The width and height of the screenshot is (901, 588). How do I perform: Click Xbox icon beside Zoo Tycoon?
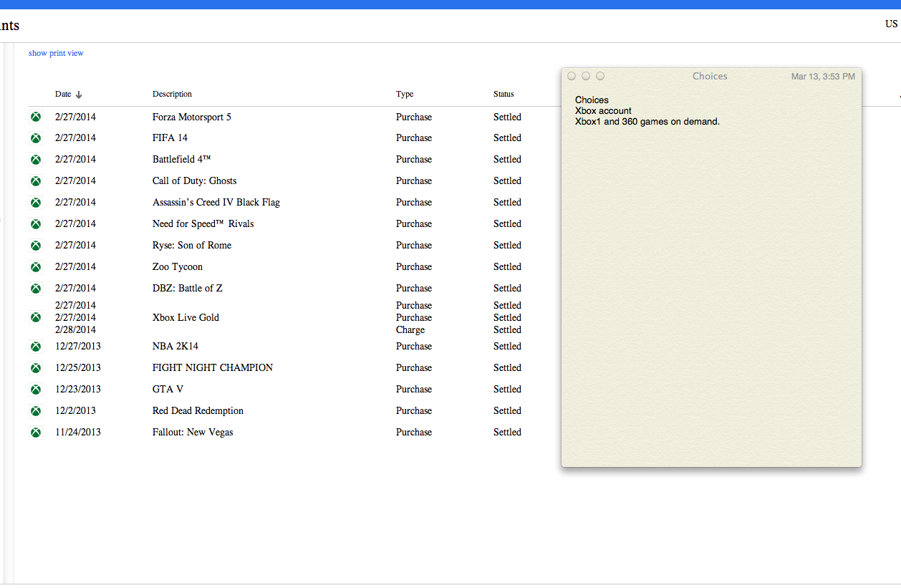(35, 267)
